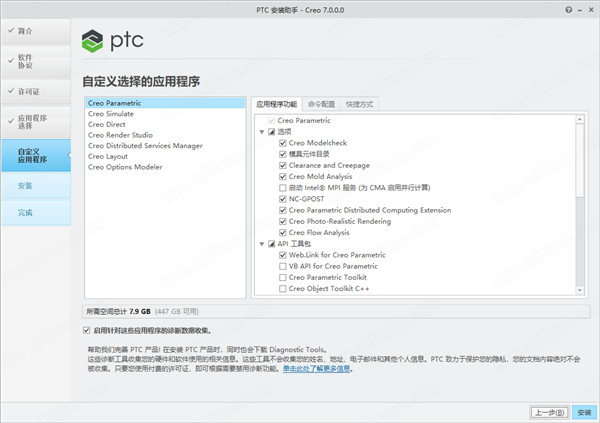This screenshot has height=423, width=600.
Task: Select the 自定义应用程序 step
Action: pyautogui.click(x=36, y=155)
